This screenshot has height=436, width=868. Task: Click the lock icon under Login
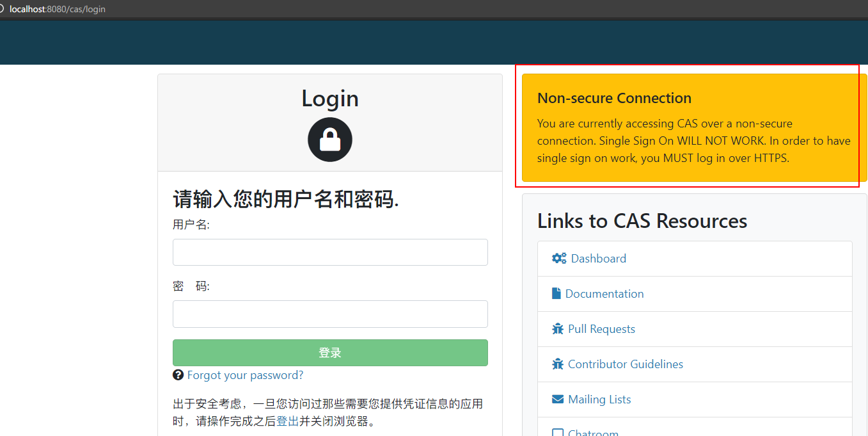[330, 140]
